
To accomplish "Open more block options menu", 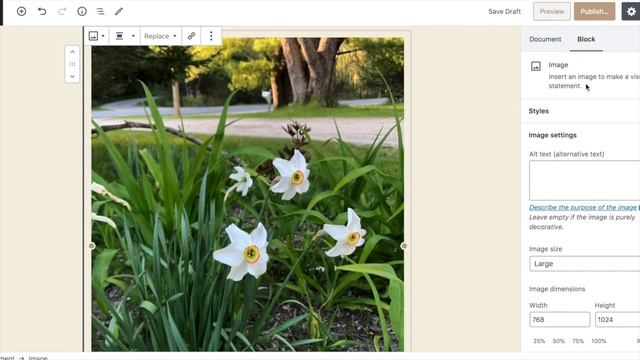I will [x=211, y=36].
